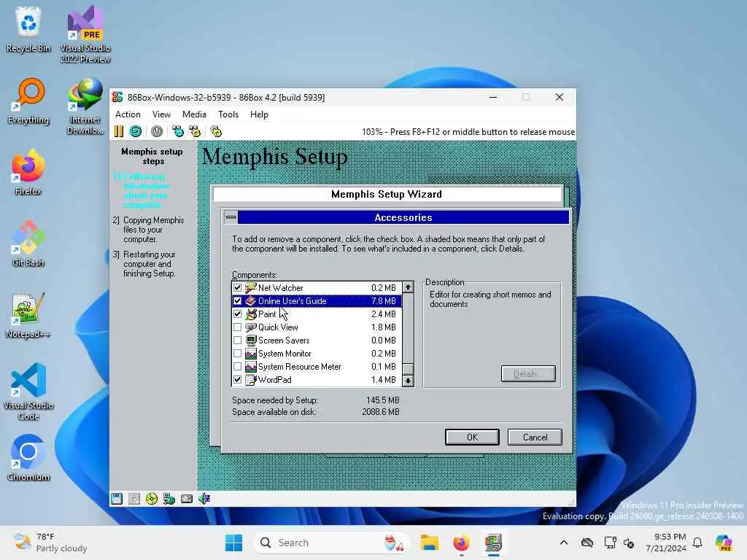Uncheck Online User's Guide checkbox
The height and width of the screenshot is (560, 747).
(237, 301)
